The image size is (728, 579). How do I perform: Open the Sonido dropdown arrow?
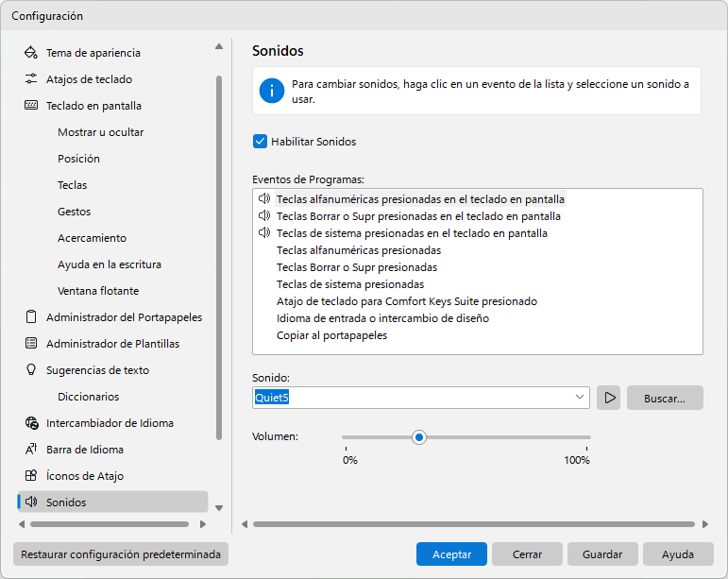[x=580, y=398]
